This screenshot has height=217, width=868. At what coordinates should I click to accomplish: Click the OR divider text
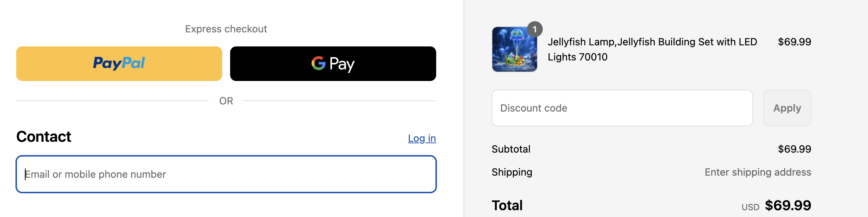pos(226,101)
